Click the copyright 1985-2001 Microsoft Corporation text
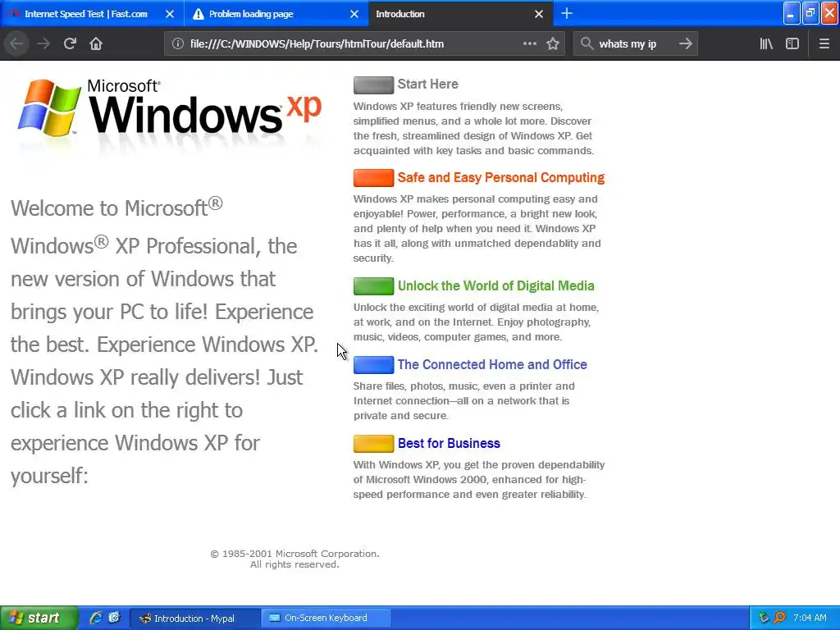The height and width of the screenshot is (630, 840). point(294,554)
